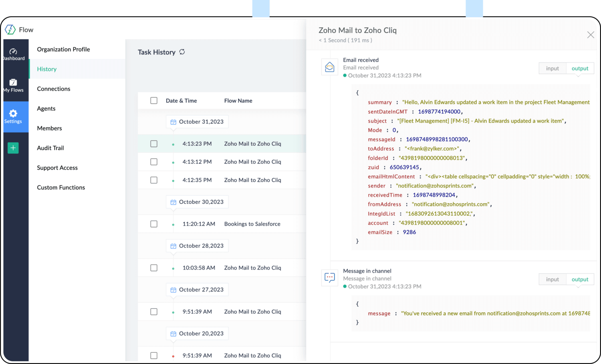Image resolution: width=601 pixels, height=364 pixels.
Task: Collapse the October 27,2023 date group
Action: 197,290
